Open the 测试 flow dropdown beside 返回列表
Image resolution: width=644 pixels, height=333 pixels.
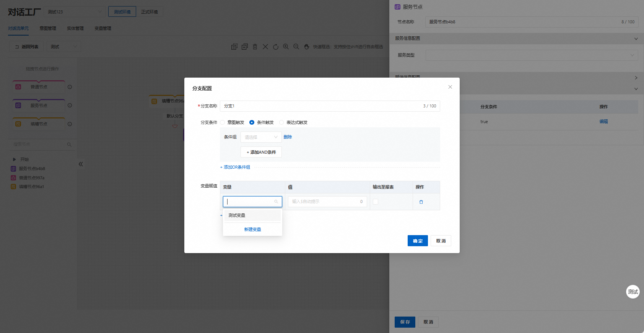coord(64,47)
